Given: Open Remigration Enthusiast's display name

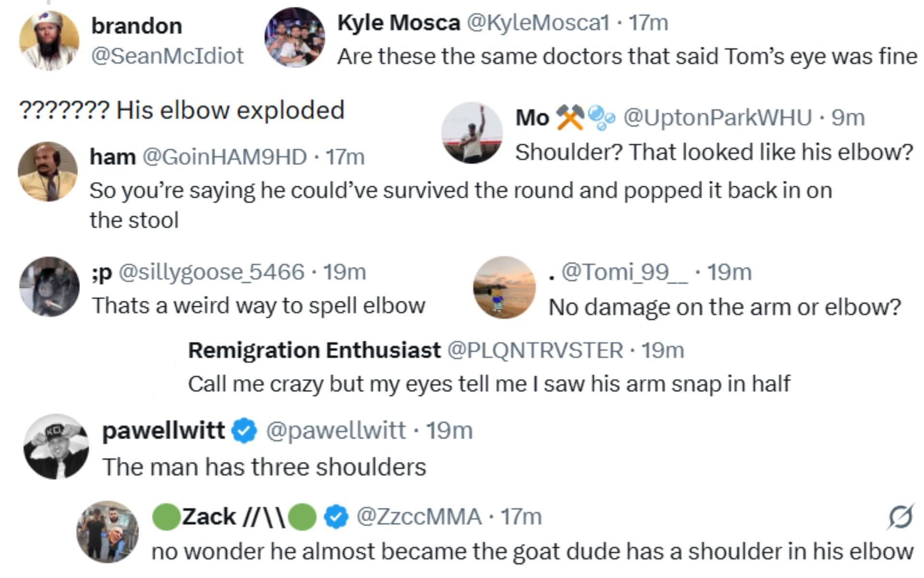Looking at the screenshot, I should click(314, 350).
